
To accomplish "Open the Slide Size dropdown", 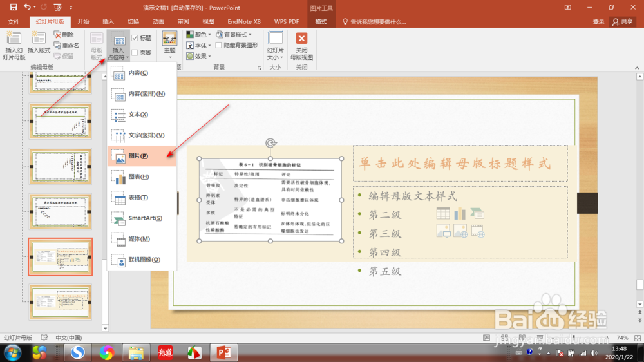I will (x=275, y=46).
